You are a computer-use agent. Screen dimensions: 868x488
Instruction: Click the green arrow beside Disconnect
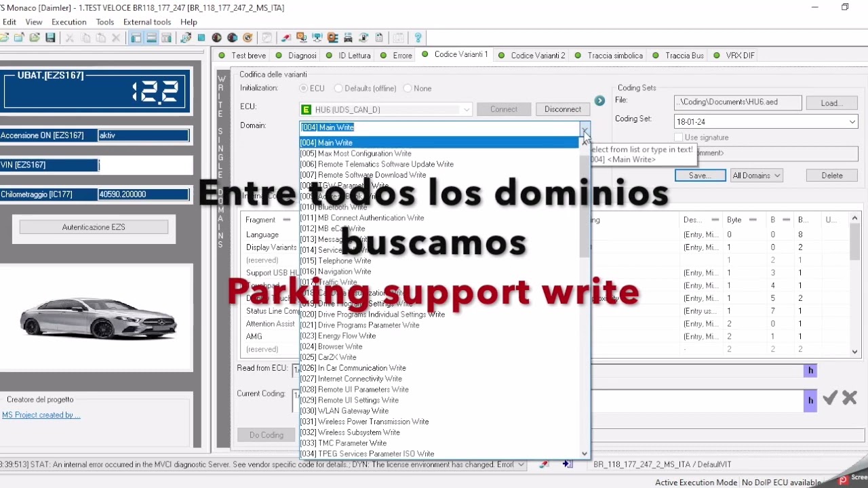(x=599, y=101)
